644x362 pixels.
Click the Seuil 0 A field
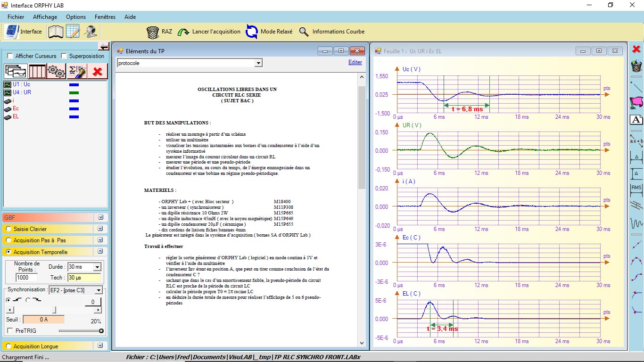pyautogui.click(x=43, y=320)
